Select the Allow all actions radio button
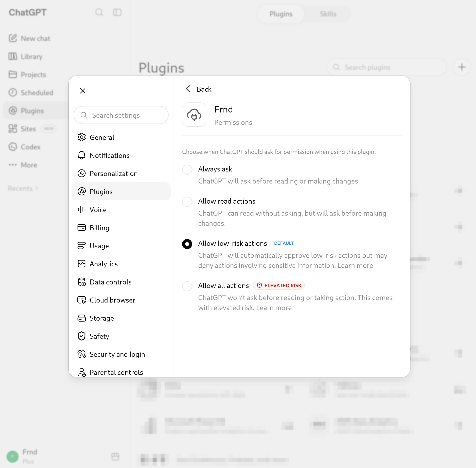The width and height of the screenshot is (476, 468). (187, 286)
